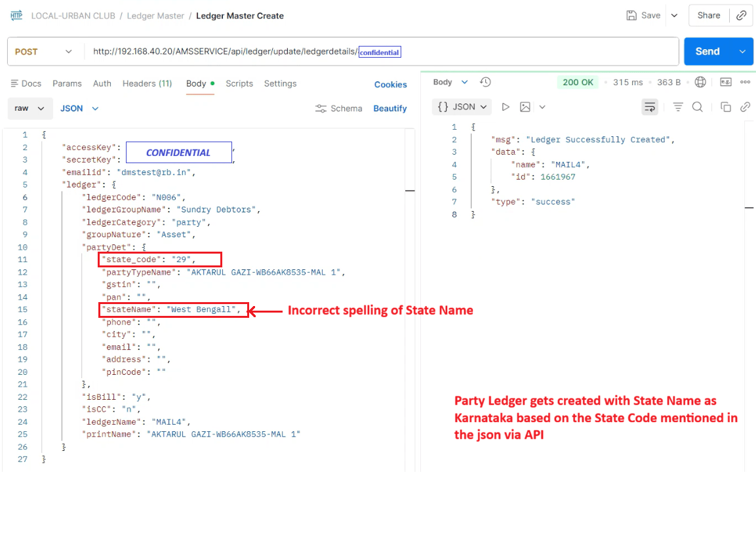
Task: Click the Beautify link
Action: 389,108
